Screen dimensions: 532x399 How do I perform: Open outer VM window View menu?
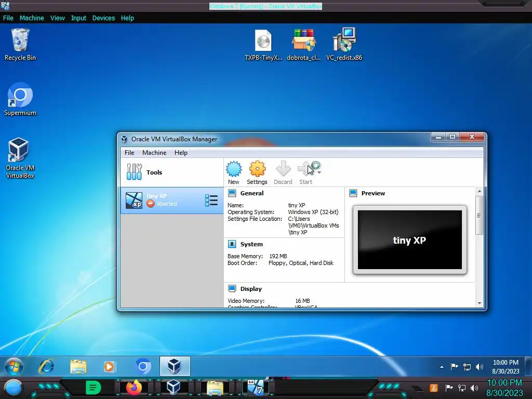tap(57, 18)
